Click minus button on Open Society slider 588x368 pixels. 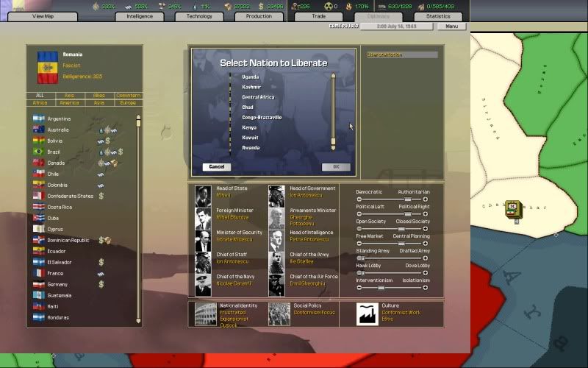[359, 229]
